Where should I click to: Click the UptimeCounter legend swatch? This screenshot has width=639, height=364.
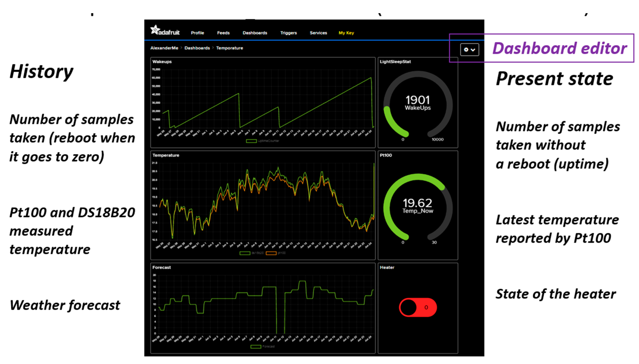tap(251, 141)
